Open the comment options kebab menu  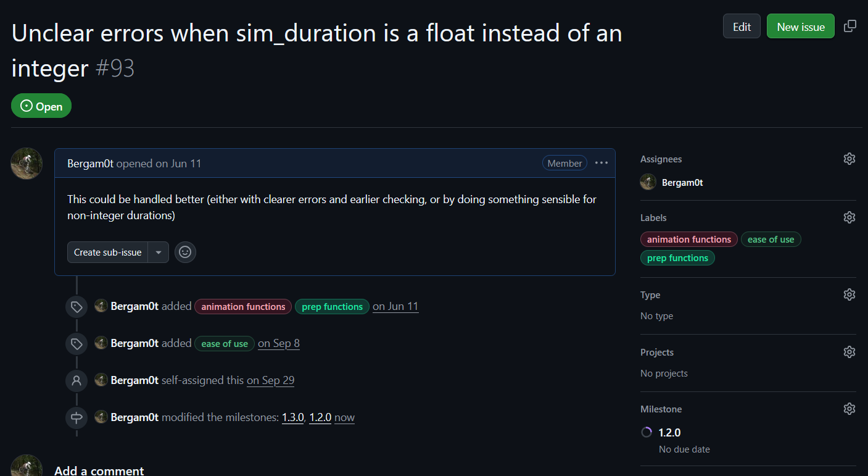click(x=601, y=162)
